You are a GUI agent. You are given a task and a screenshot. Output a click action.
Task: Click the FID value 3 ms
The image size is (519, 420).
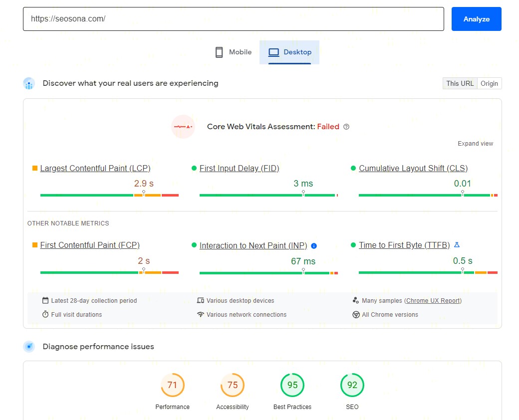click(303, 184)
